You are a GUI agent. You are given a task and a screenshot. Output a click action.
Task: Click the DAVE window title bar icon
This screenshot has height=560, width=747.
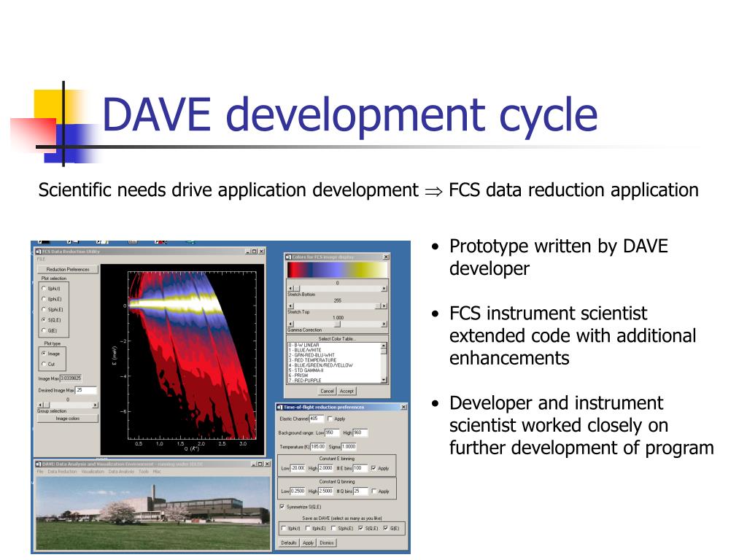click(38, 464)
